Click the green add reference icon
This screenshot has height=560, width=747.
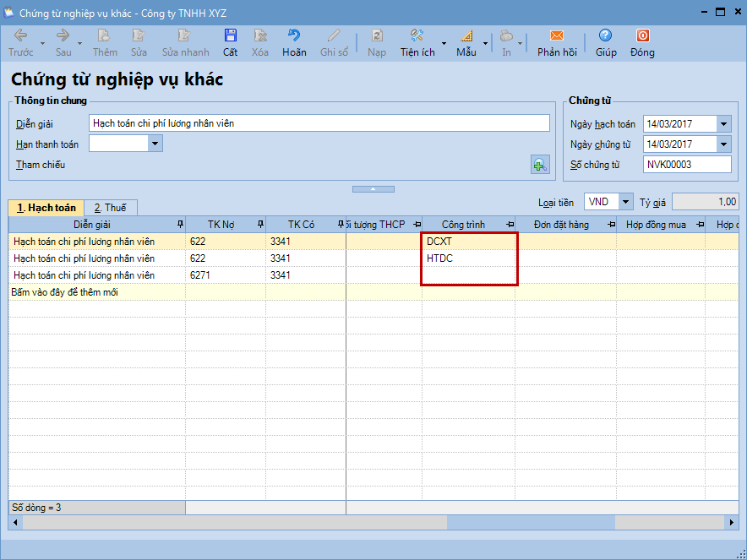(x=540, y=165)
